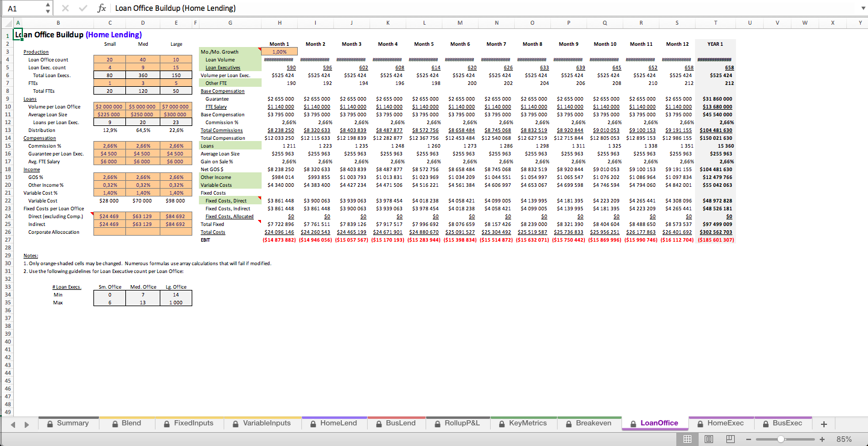Click the zoom out minus button

coord(749,439)
